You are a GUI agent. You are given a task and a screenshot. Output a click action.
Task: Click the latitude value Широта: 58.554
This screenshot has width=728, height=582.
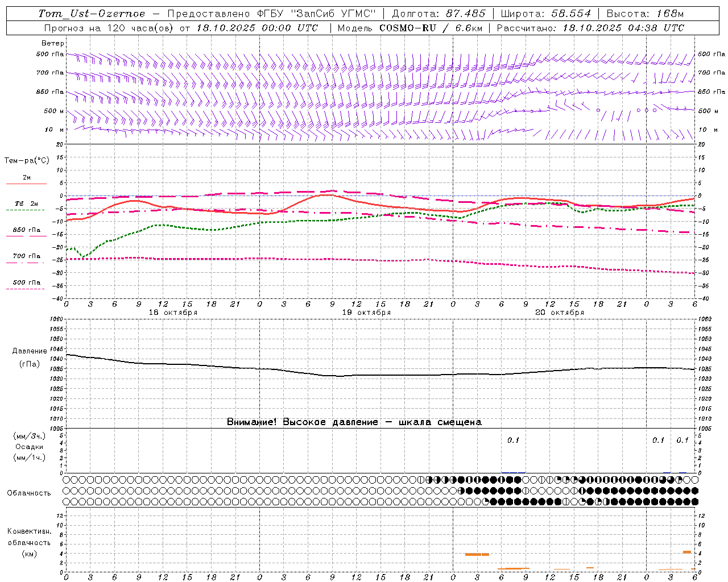tap(546, 14)
